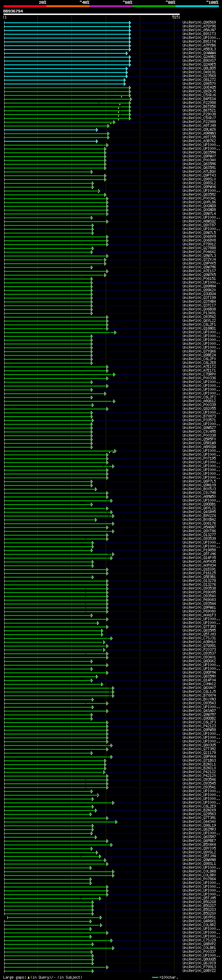Open hit UniRef100_Q98SL0

[x=199, y=179]
